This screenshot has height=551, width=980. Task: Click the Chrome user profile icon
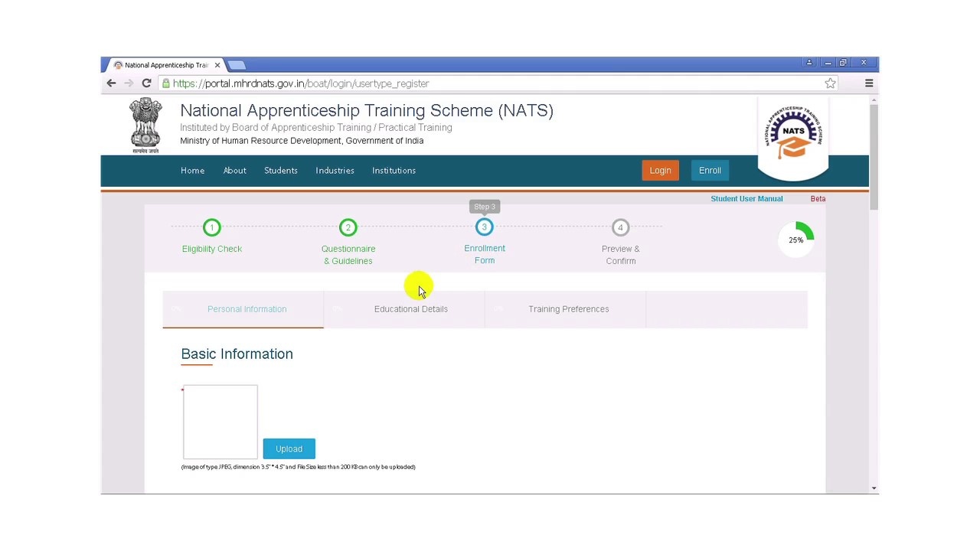(809, 63)
